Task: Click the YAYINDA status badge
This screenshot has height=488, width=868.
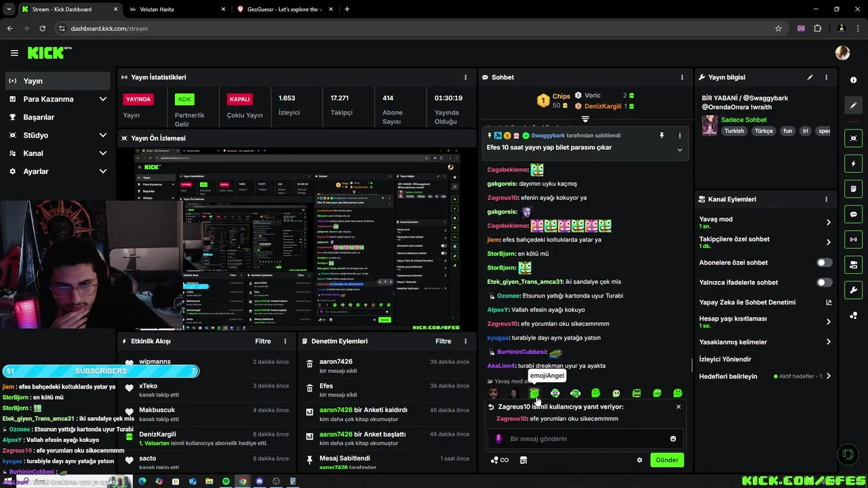Action: click(x=138, y=99)
